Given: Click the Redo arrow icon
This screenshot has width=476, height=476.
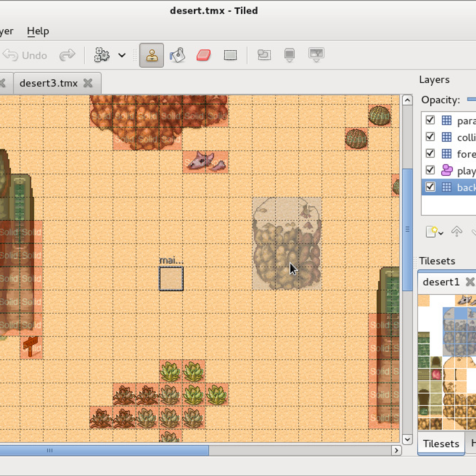Looking at the screenshot, I should [67, 55].
